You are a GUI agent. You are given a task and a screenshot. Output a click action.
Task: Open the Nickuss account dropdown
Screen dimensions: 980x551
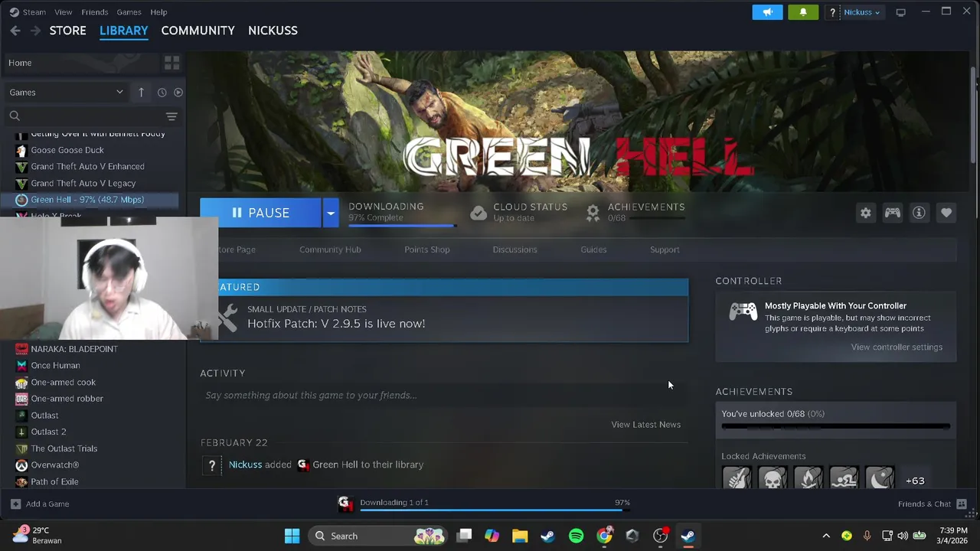tap(861, 12)
